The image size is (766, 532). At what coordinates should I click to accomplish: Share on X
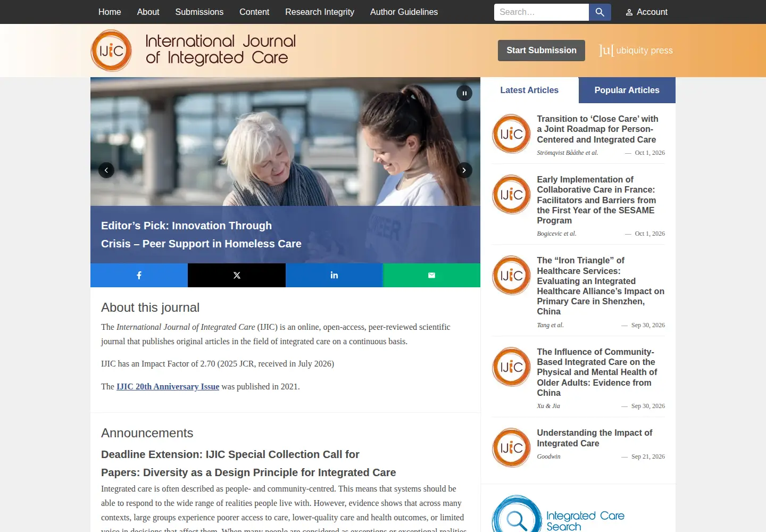click(x=237, y=275)
